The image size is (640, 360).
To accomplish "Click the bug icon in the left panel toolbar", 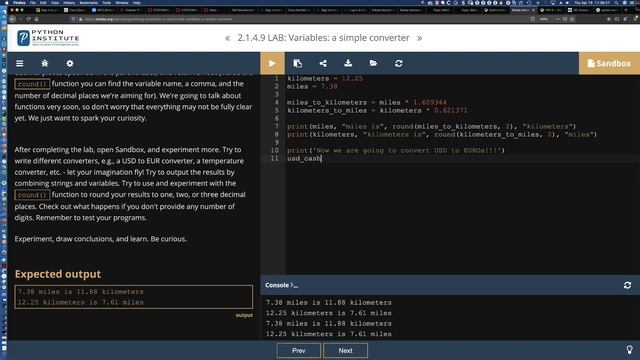I will tap(45, 63).
